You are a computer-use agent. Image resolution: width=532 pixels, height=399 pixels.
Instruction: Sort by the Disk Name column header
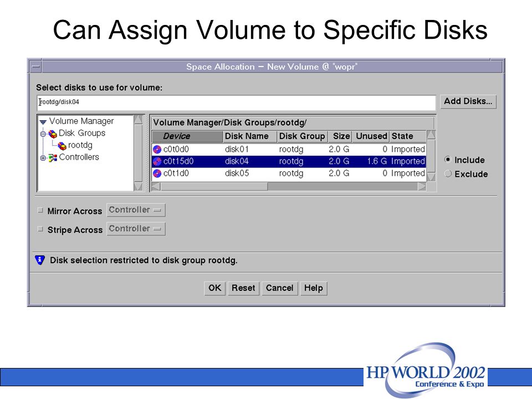(250, 136)
